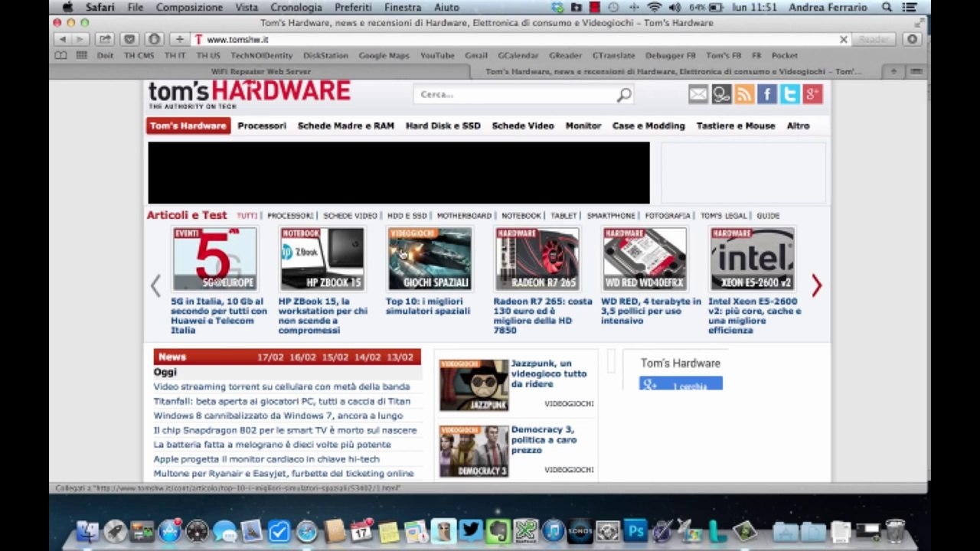Screen dimensions: 980x551
Task: Expand the Altro navigation menu
Action: pos(798,126)
